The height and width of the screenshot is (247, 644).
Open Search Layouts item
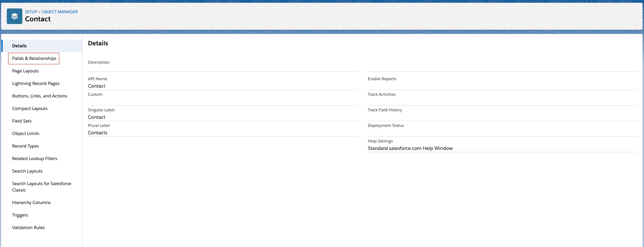[27, 171]
